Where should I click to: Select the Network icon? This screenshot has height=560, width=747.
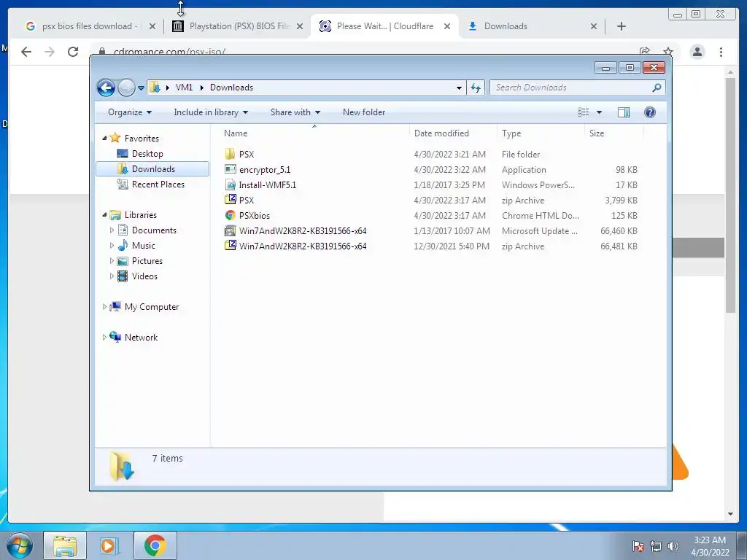pyautogui.click(x=115, y=337)
